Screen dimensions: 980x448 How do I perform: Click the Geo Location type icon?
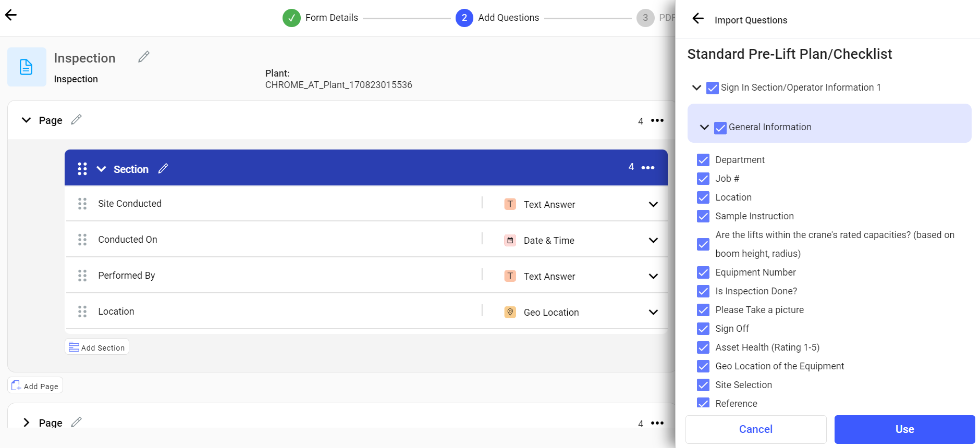pos(510,312)
